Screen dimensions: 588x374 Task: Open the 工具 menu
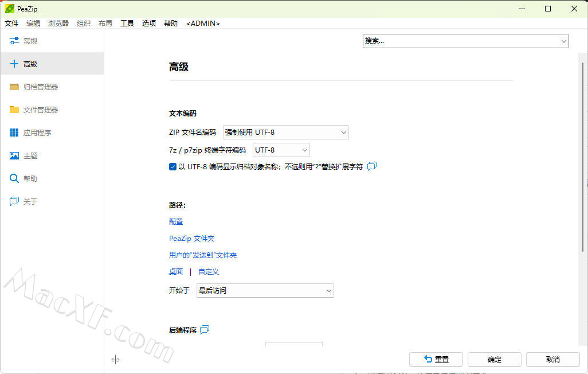[x=127, y=24]
